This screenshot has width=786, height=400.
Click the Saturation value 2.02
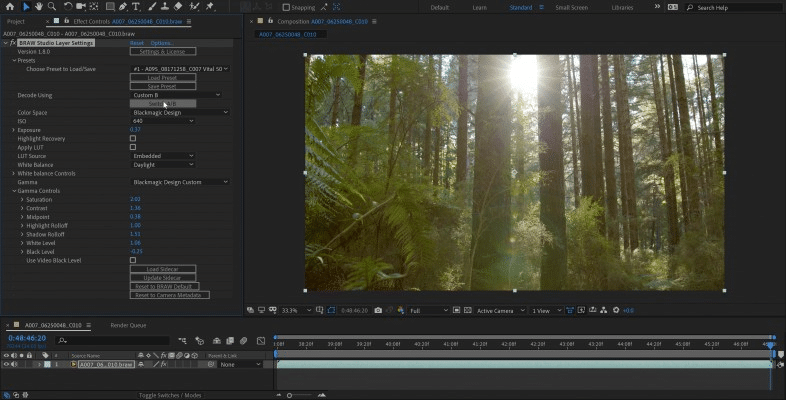[135, 199]
